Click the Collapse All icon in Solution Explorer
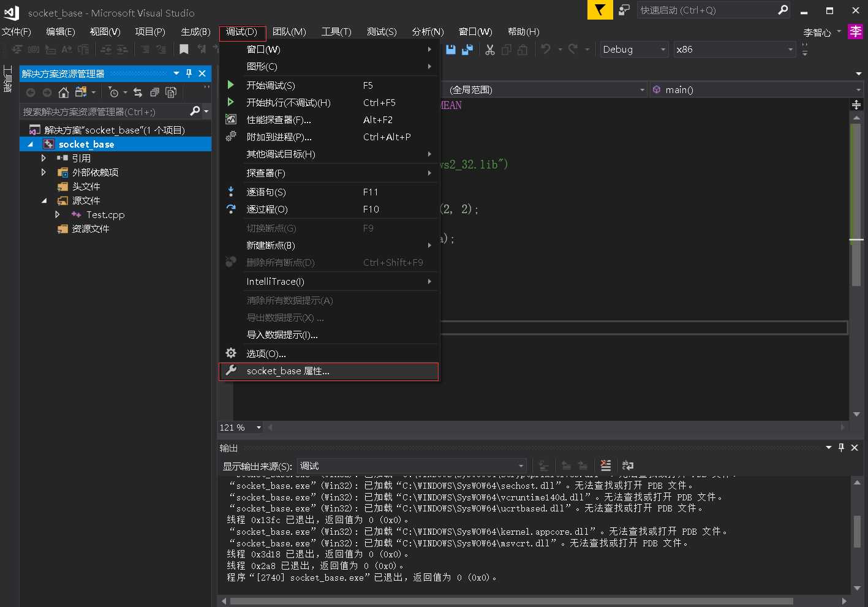Image resolution: width=868 pixels, height=607 pixels. [154, 92]
